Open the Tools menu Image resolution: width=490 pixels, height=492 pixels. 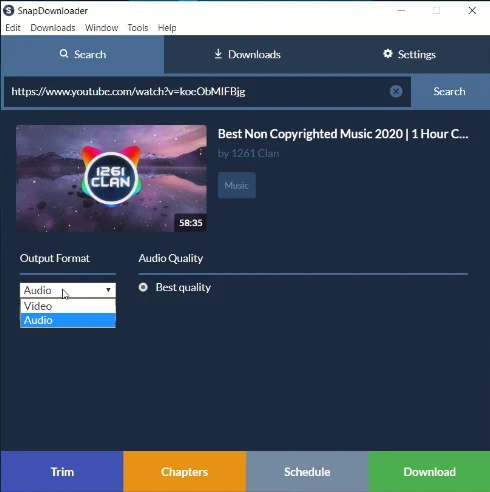(x=138, y=28)
